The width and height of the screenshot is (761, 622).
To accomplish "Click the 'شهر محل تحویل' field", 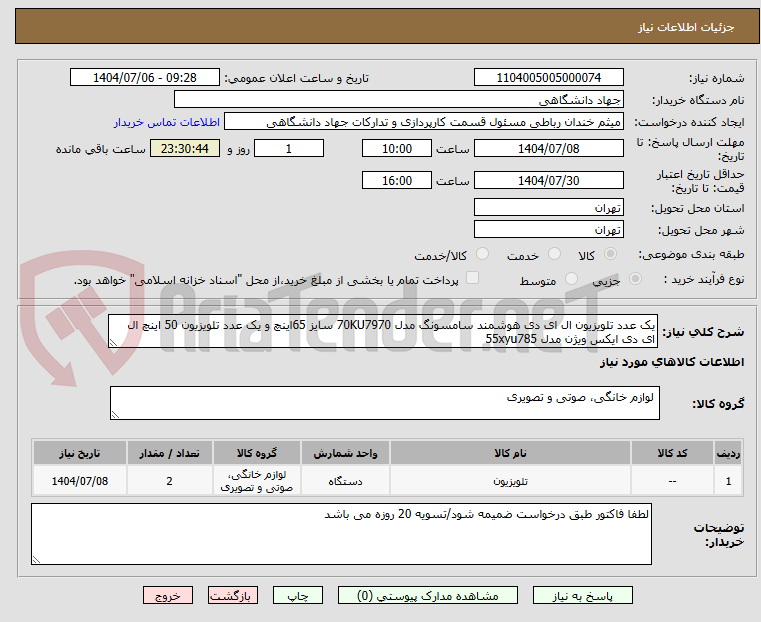I will click(x=548, y=230).
